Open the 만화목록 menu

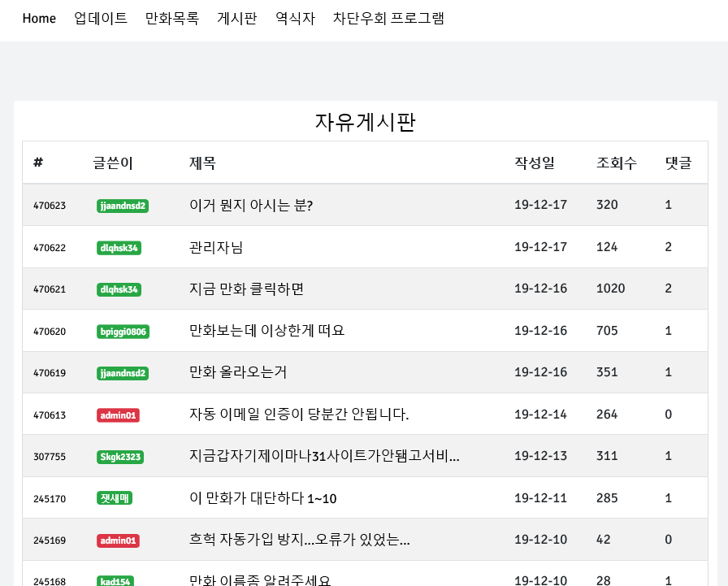point(172,19)
